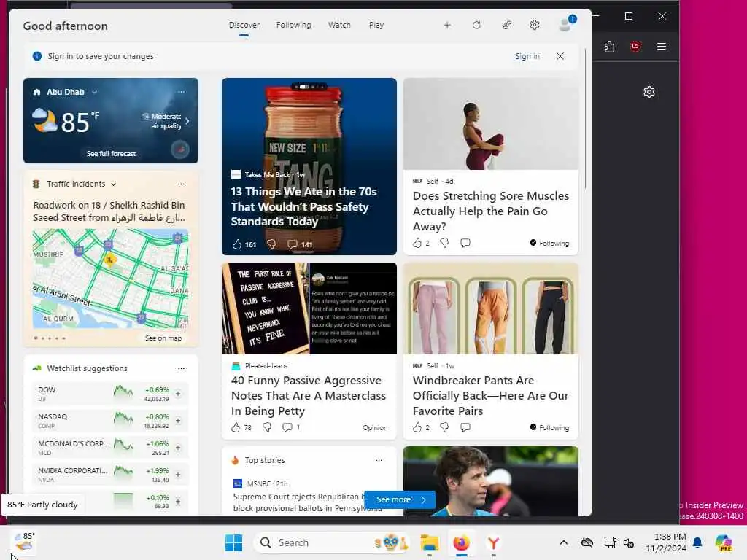747x560 pixels.
Task: Open the profile avatar with notification badge
Action: pyautogui.click(x=567, y=24)
